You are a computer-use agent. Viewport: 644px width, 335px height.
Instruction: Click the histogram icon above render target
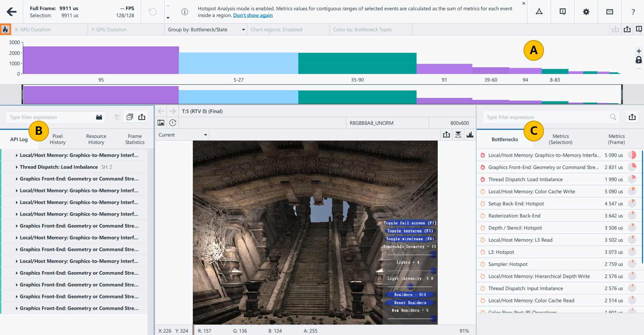(470, 135)
